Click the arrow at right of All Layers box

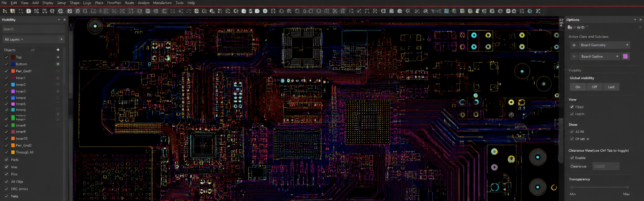click(61, 40)
